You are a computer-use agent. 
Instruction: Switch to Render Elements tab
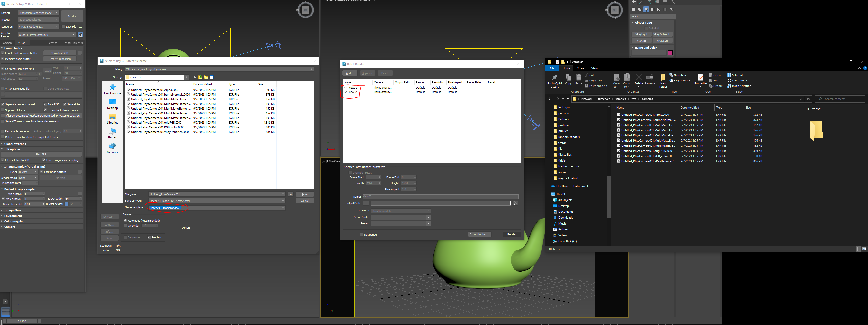72,43
